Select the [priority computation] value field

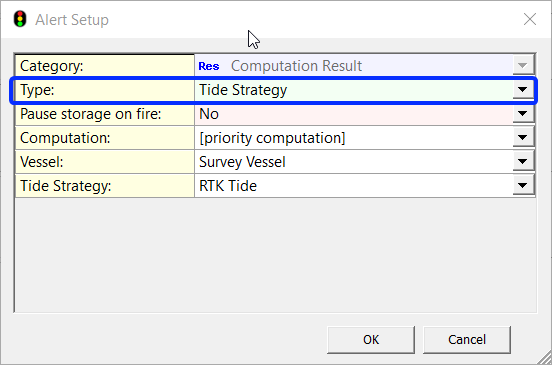pos(354,138)
